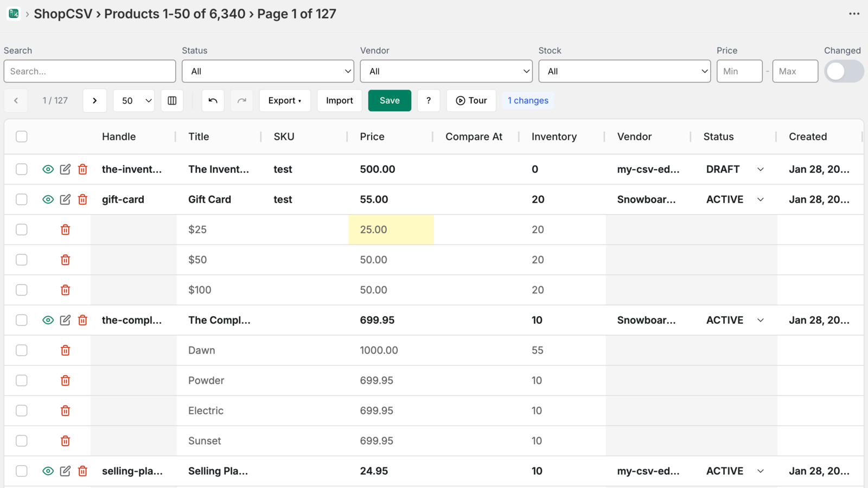This screenshot has width=868, height=488.
Task: Go to next page arrow
Action: (x=94, y=101)
